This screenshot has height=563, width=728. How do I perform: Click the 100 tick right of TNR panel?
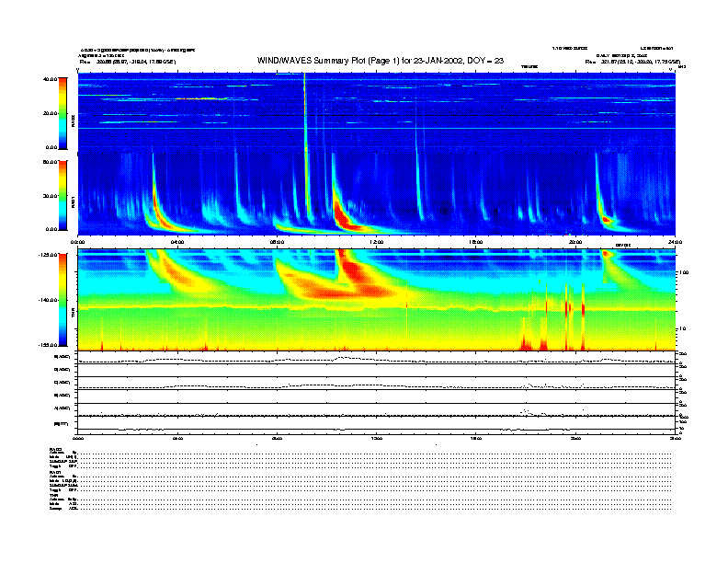(684, 272)
